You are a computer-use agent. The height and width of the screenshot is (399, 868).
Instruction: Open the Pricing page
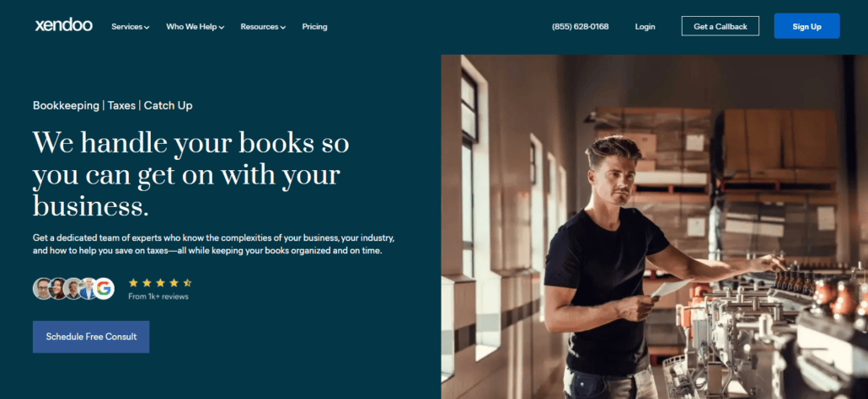tap(314, 27)
